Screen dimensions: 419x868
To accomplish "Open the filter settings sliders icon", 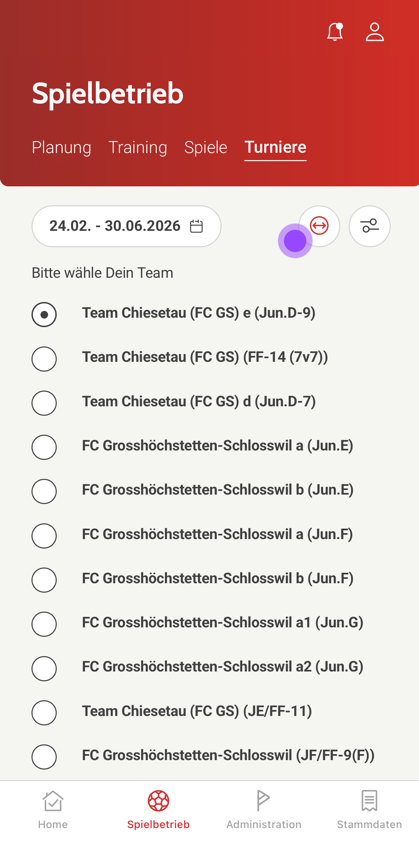I will (x=370, y=226).
